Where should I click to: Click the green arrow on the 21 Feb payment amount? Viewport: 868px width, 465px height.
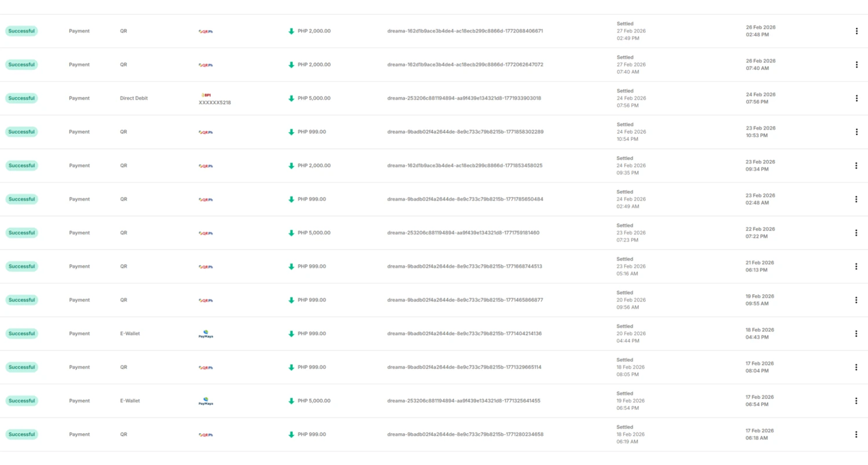coord(292,266)
